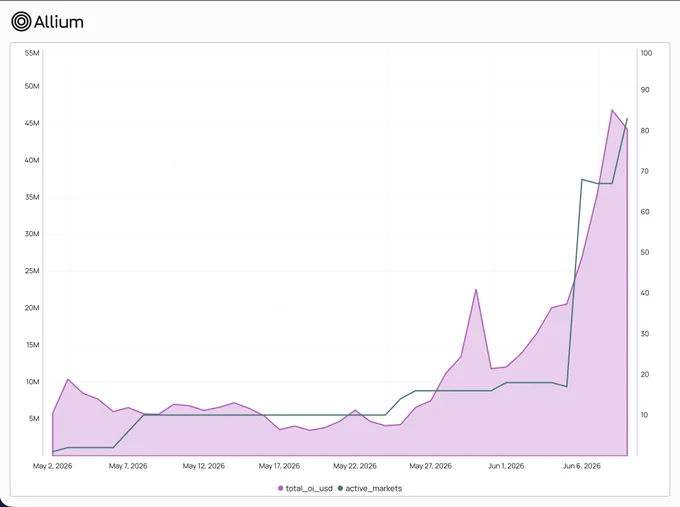Click the total_oi_usd spike near 22M in late May
Viewport: 680px width, 507px height.
click(x=476, y=289)
